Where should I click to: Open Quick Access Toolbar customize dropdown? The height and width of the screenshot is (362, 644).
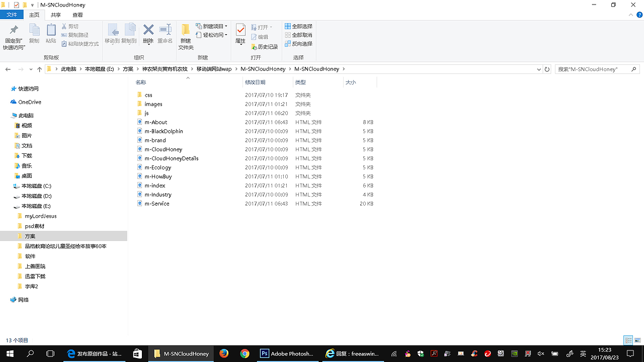[x=33, y=5]
